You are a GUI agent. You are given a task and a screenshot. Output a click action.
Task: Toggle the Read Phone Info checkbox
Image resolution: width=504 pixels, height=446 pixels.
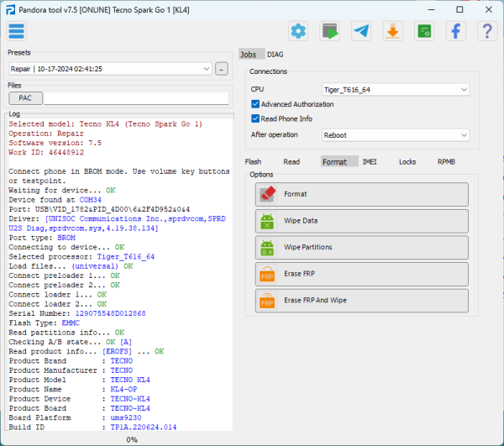click(255, 118)
